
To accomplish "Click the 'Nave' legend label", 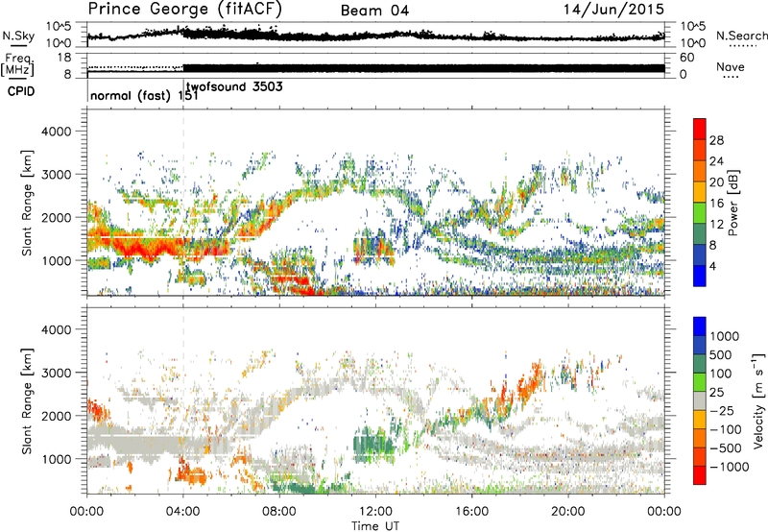I will (x=730, y=67).
